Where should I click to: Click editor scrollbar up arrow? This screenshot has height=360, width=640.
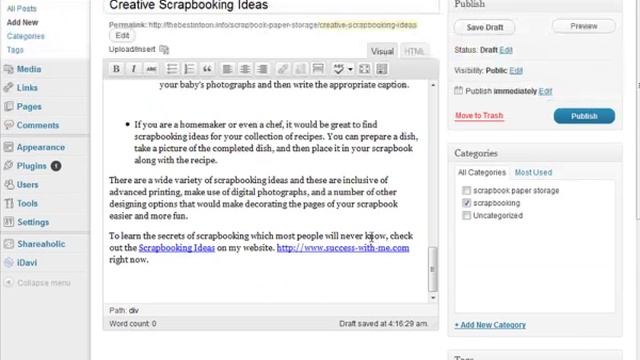(x=433, y=85)
